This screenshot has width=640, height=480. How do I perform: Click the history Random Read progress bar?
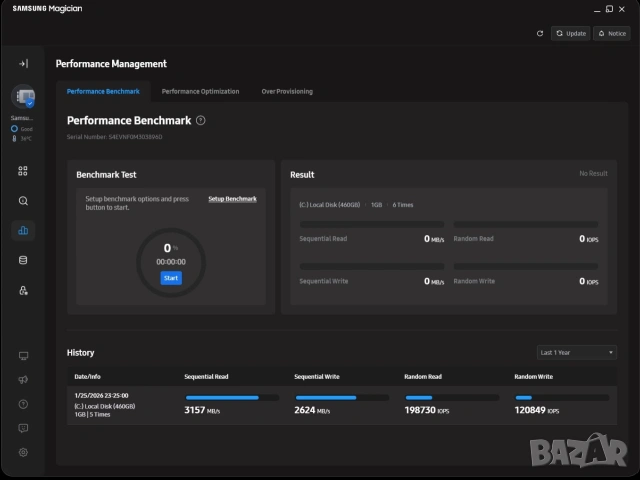(x=452, y=398)
